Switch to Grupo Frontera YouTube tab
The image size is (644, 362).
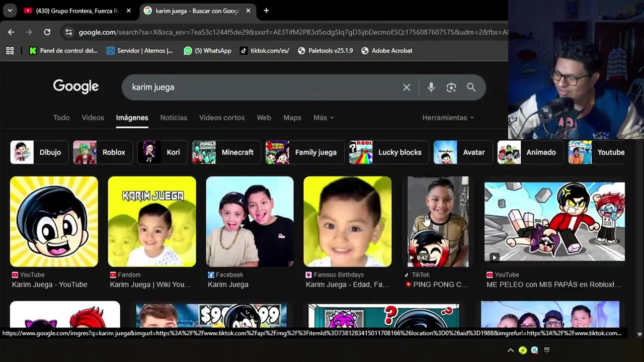(x=78, y=11)
